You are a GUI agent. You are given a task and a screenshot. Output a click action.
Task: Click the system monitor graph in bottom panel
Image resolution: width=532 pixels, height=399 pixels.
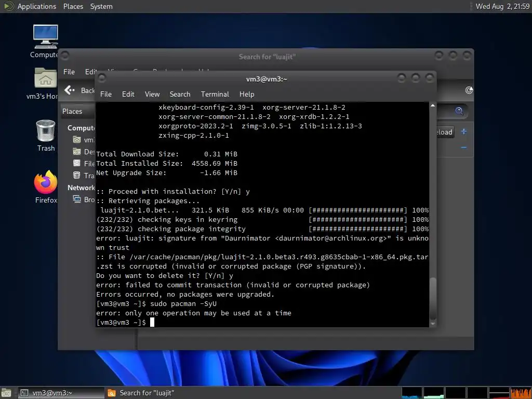[467, 393]
